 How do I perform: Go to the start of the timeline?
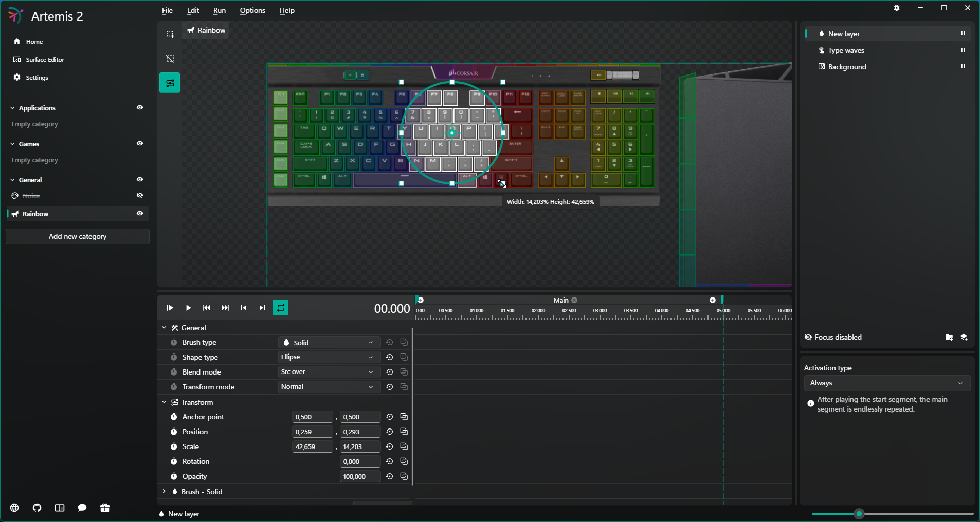coord(207,308)
